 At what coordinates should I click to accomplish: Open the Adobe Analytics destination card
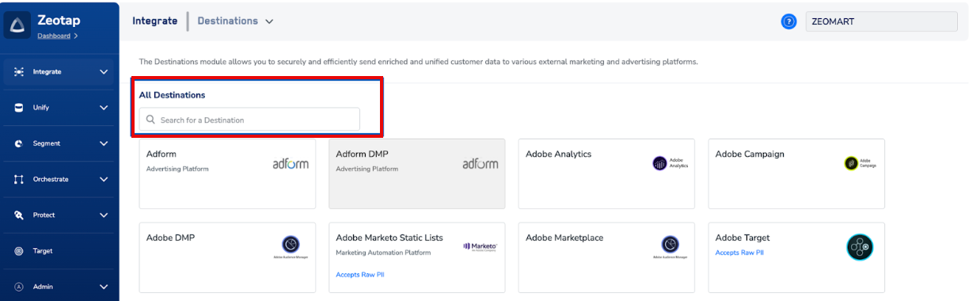coord(606,173)
